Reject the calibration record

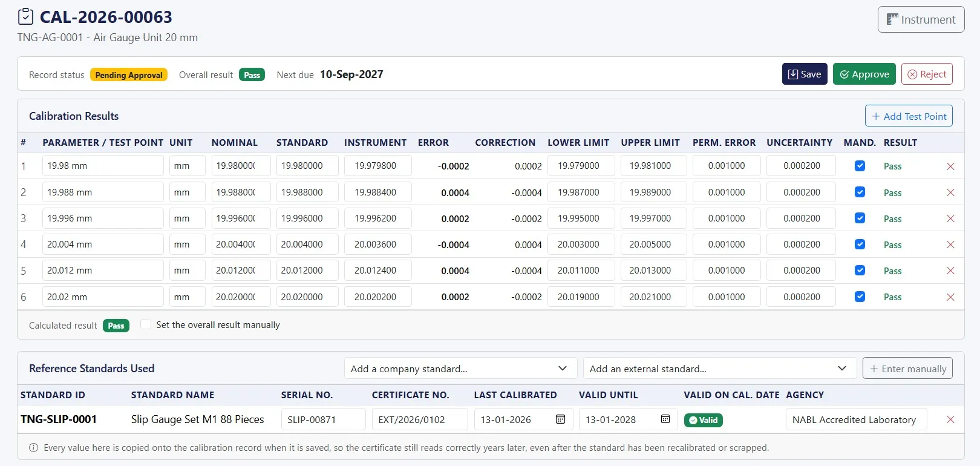pos(927,74)
